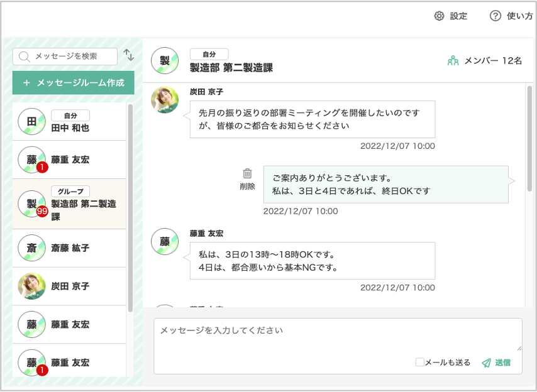Click the settings gear icon

(439, 16)
